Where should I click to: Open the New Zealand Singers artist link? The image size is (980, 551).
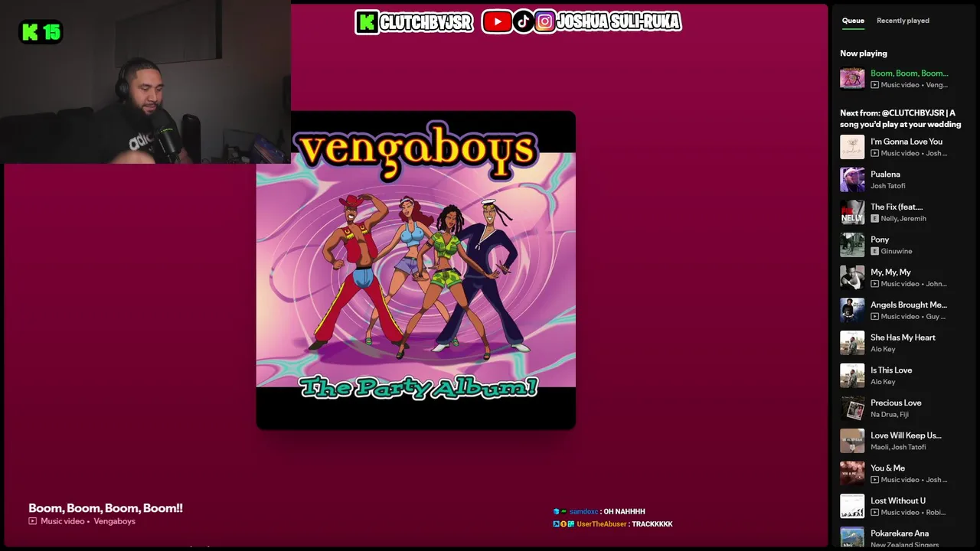(x=905, y=545)
